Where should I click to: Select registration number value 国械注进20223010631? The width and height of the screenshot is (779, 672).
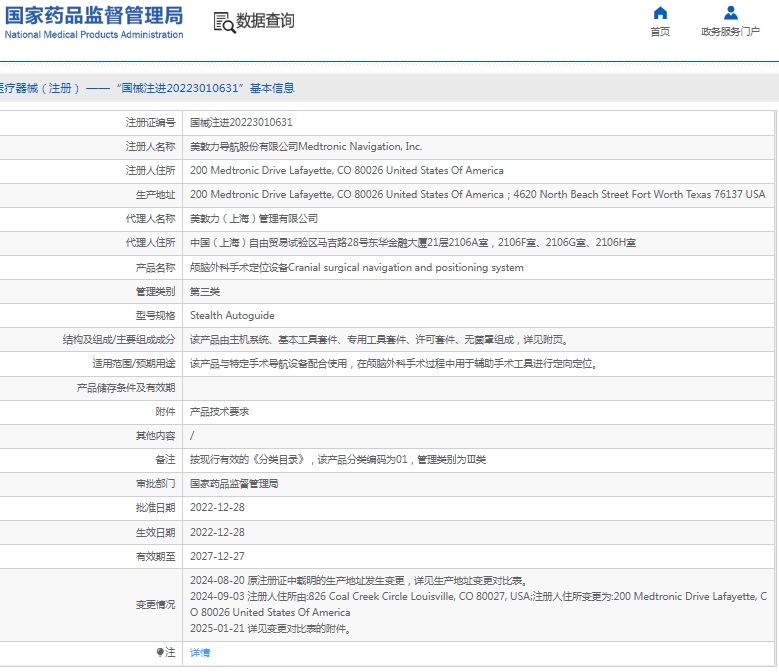241,123
